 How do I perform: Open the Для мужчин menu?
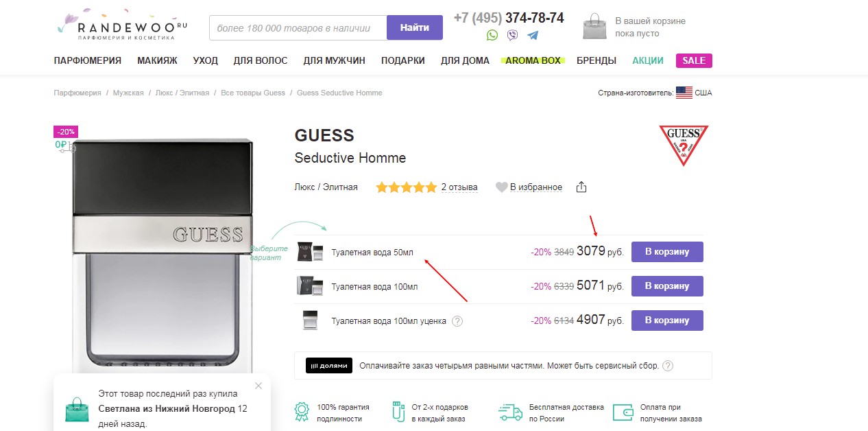[x=335, y=60]
